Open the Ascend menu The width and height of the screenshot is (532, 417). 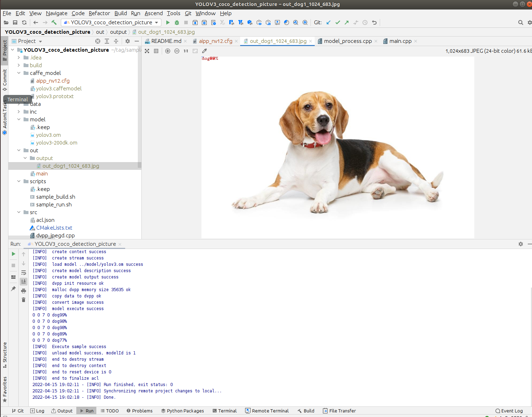(154, 13)
